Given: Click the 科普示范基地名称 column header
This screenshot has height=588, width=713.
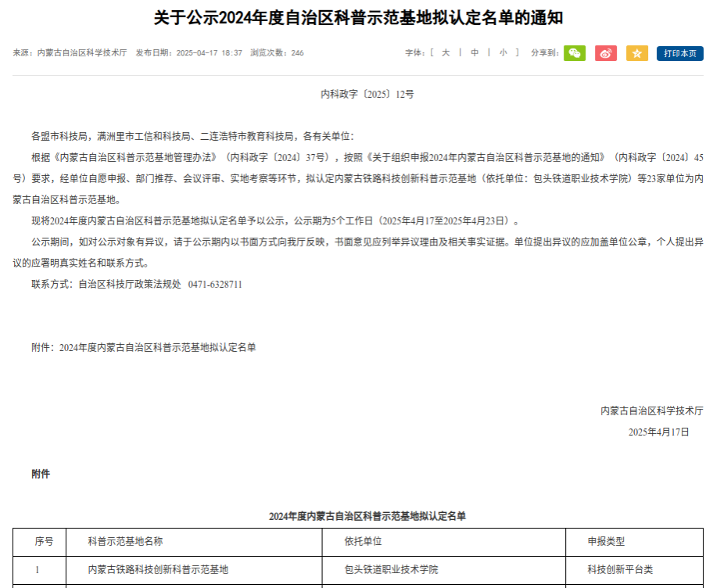Looking at the screenshot, I should 125,541.
